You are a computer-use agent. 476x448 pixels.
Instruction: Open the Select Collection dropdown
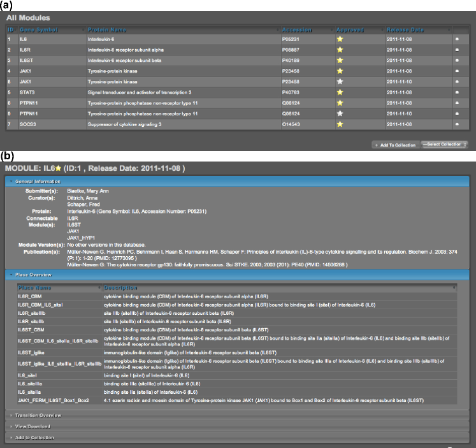coord(444,145)
